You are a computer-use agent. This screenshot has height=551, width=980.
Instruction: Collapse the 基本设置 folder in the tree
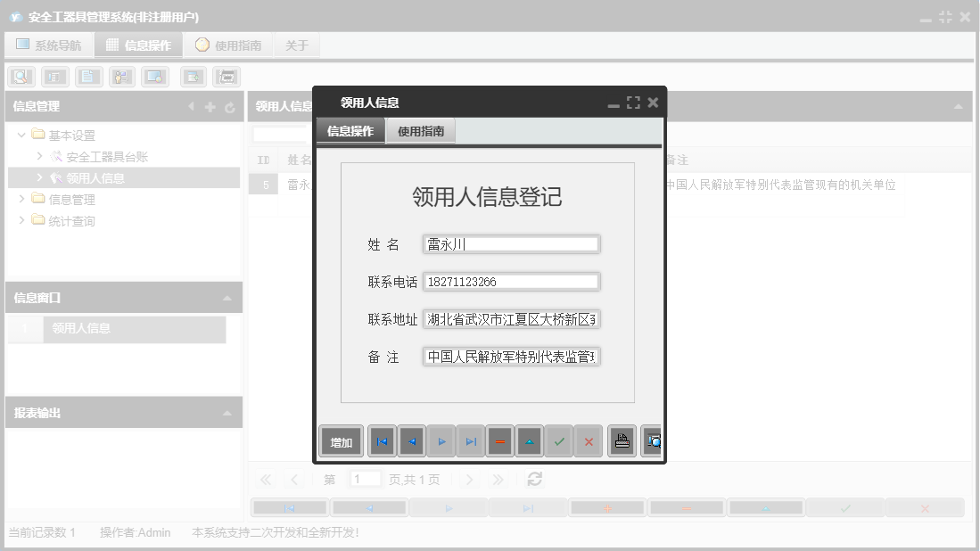21,136
